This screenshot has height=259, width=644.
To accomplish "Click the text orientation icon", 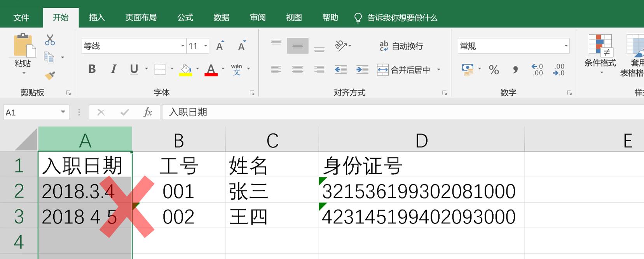I will point(341,46).
